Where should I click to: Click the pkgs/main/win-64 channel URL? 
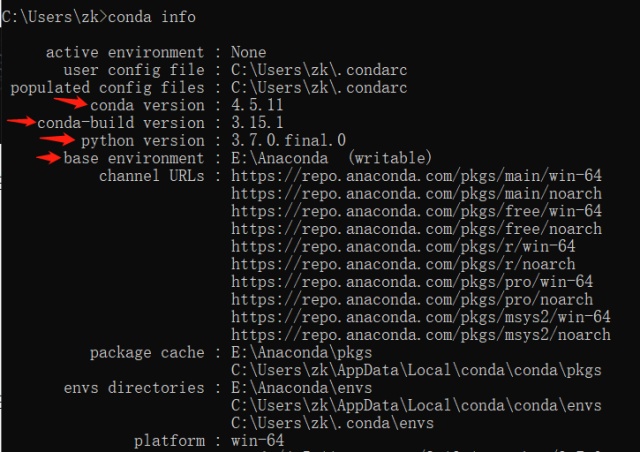coord(416,176)
